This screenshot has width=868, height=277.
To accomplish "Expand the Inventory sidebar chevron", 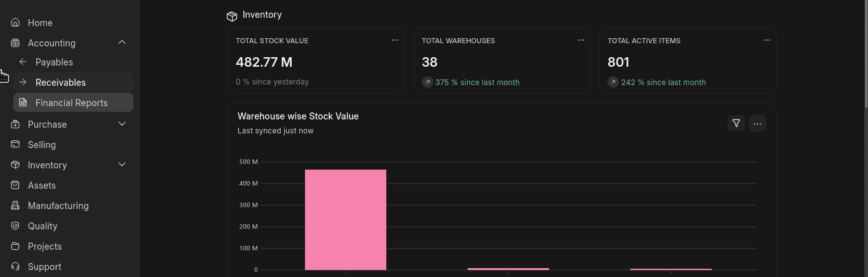I will tap(122, 165).
